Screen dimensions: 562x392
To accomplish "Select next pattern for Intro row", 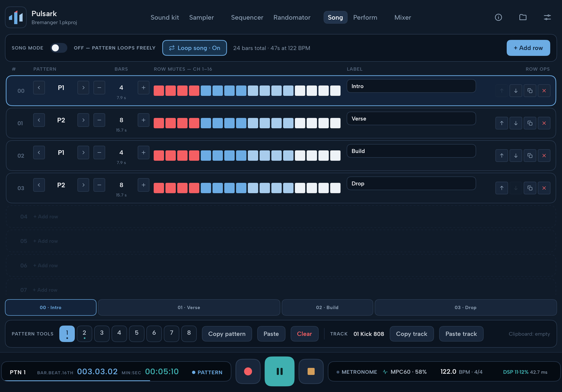I will (83, 88).
